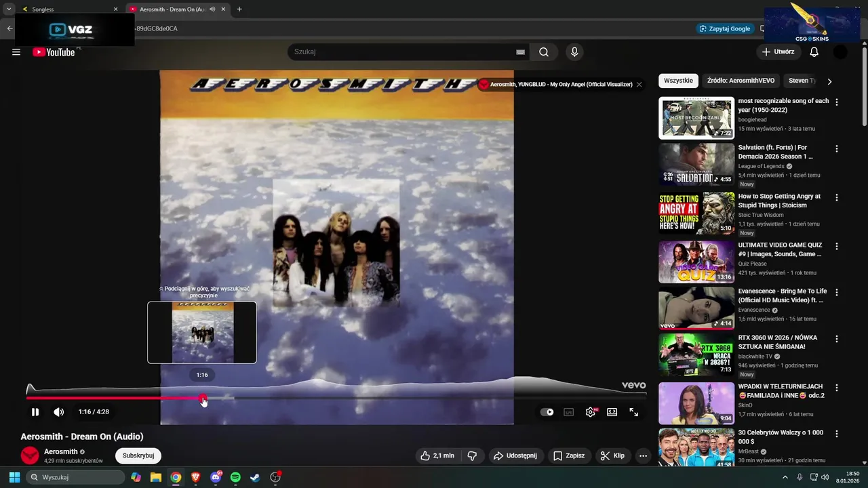Close the My Only Angel info card
This screenshot has height=488, width=868.
click(639, 85)
